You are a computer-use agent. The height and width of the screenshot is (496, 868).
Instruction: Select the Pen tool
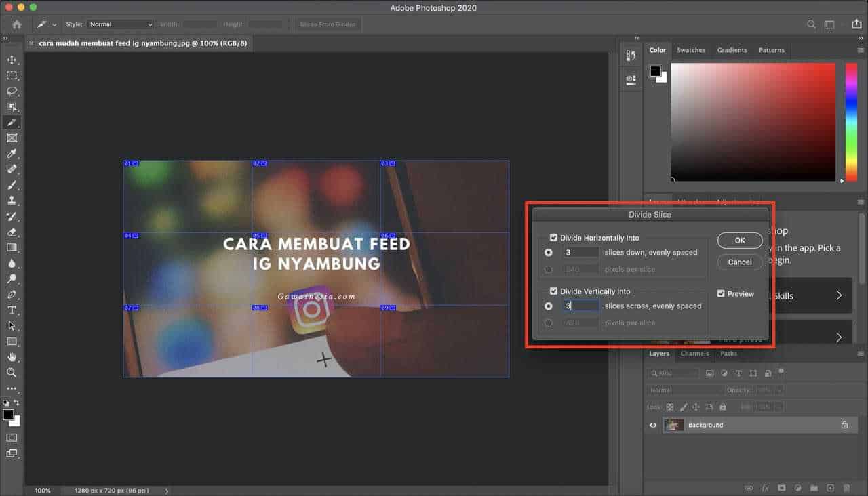(x=12, y=295)
